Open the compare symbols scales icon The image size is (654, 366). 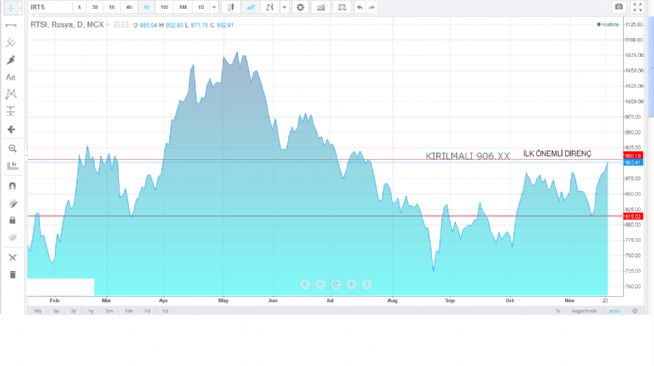tap(342, 7)
